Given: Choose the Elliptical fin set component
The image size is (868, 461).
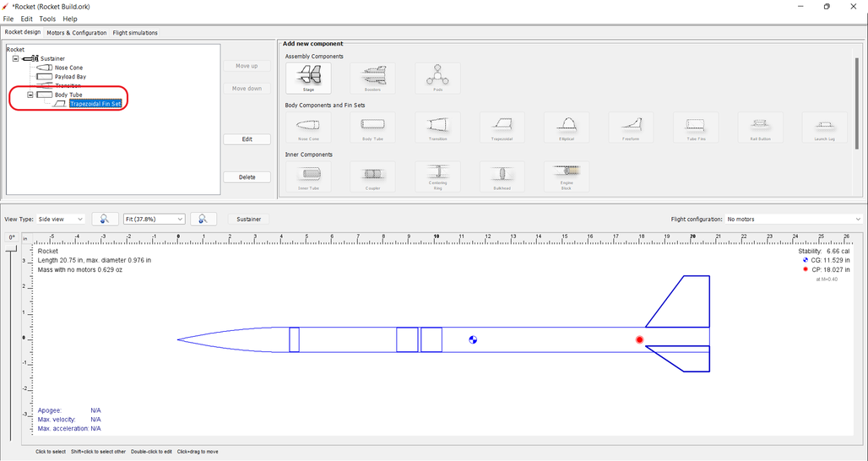Looking at the screenshot, I should (x=567, y=127).
